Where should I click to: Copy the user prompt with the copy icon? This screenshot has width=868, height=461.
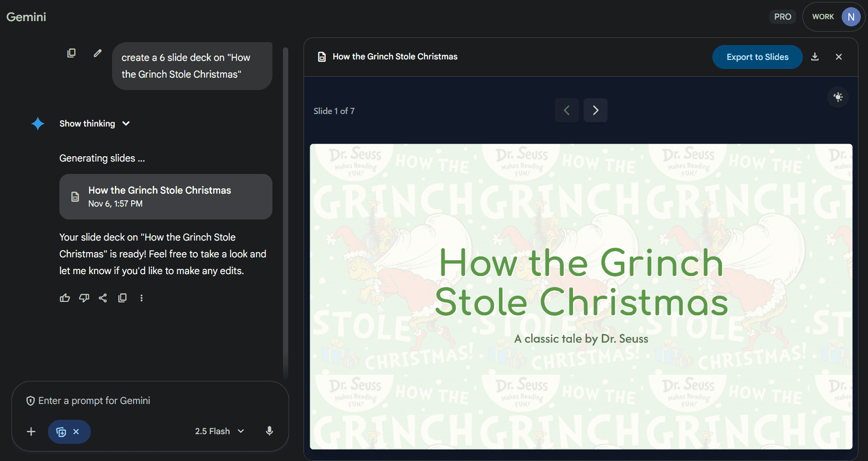tap(71, 53)
